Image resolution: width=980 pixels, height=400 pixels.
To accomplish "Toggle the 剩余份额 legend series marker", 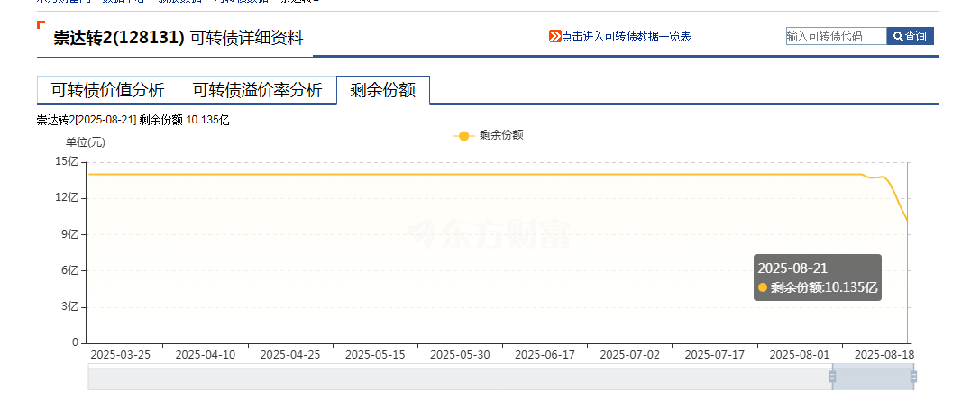I will [x=463, y=136].
